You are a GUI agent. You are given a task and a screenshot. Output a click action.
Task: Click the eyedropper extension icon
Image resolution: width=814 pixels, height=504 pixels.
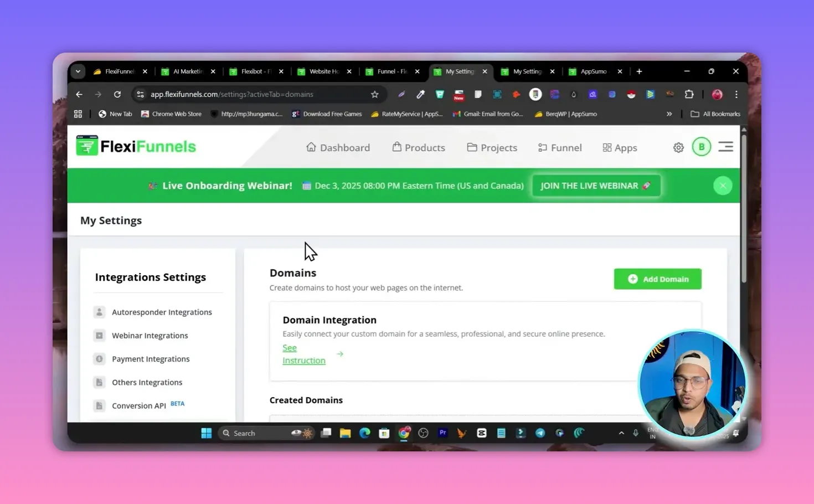tap(421, 94)
